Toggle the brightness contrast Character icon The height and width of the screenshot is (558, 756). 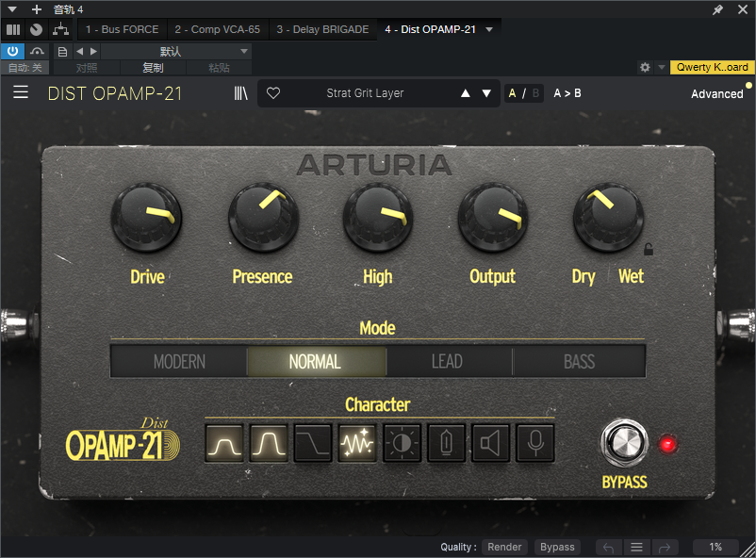click(x=403, y=443)
